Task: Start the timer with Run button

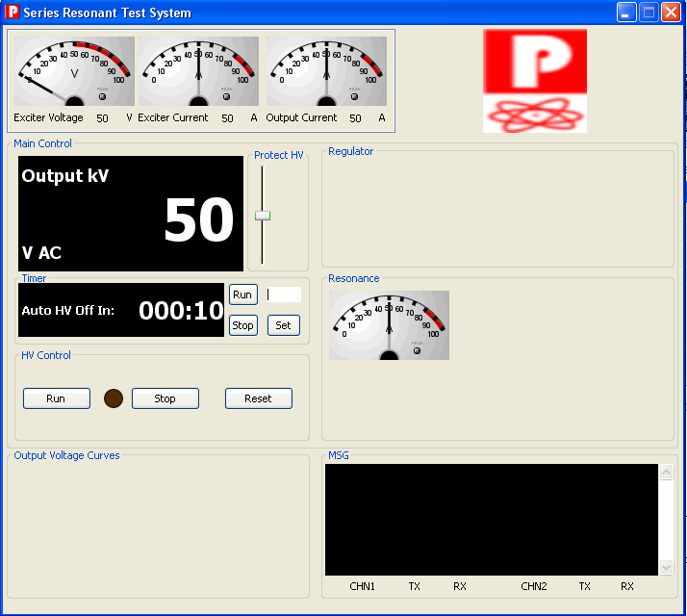Action: point(242,295)
